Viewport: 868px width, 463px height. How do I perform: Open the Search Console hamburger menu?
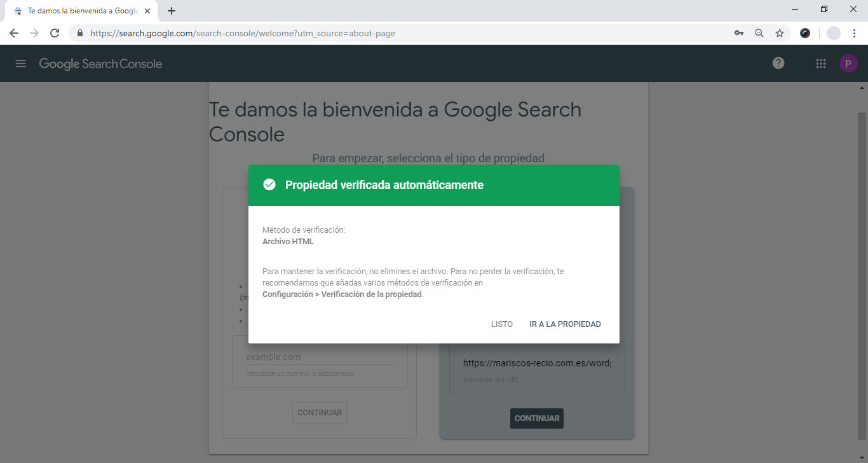tap(21, 64)
